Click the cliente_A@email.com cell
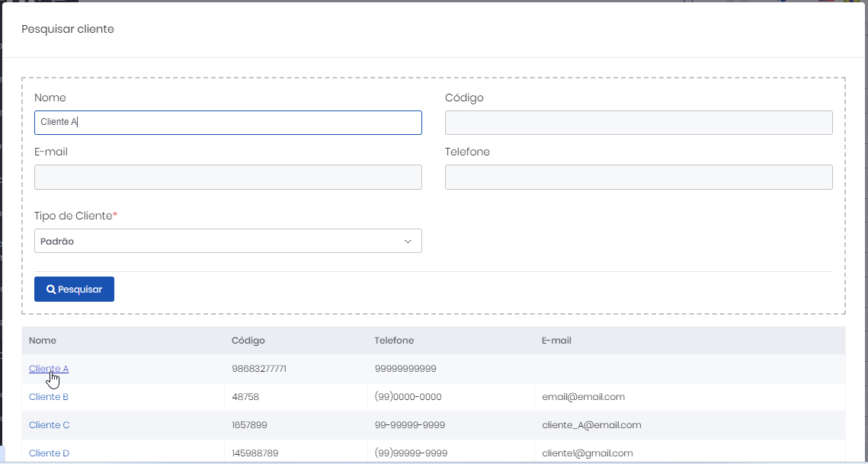 [x=591, y=425]
